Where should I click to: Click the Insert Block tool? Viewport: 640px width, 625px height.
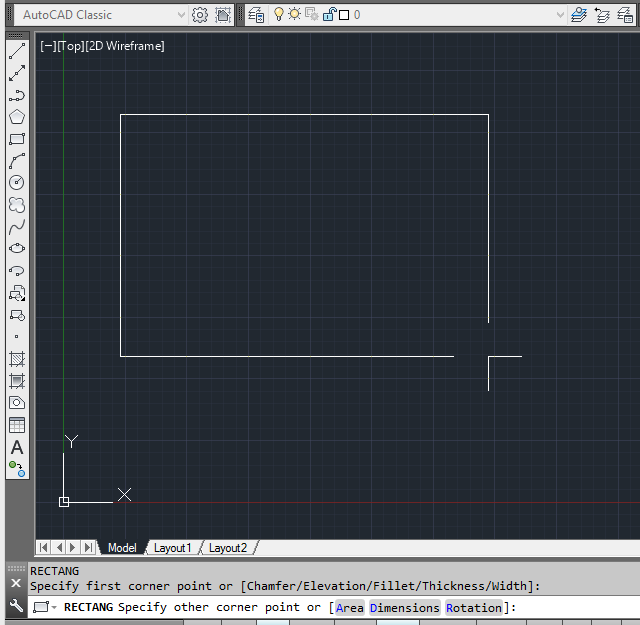tap(17, 293)
